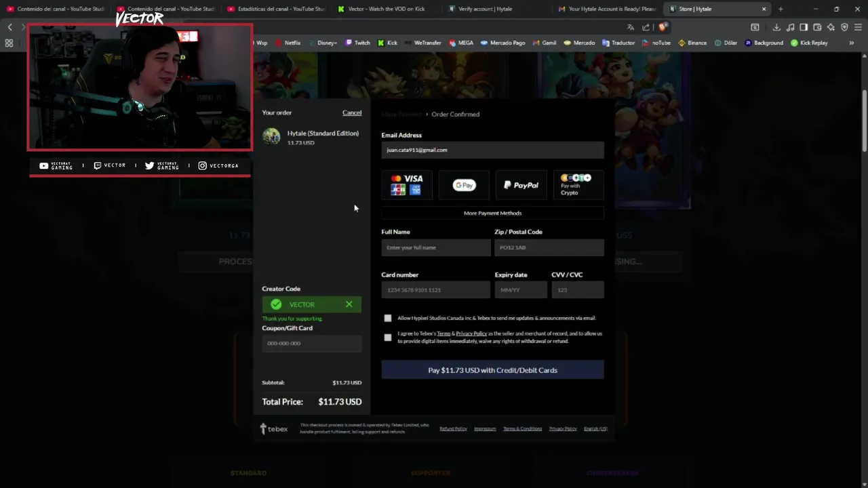Select Pay with Crypto method
The width and height of the screenshot is (868, 488).
click(578, 185)
